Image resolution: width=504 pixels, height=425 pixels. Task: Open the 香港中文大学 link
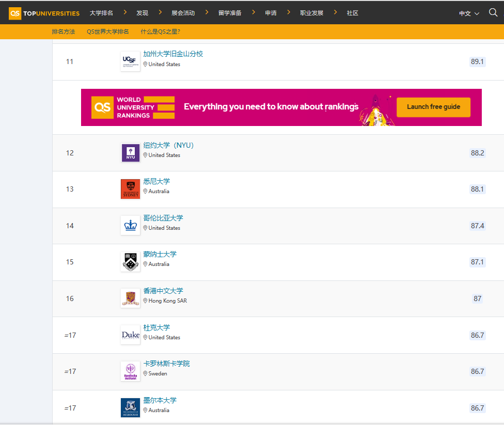coord(163,291)
